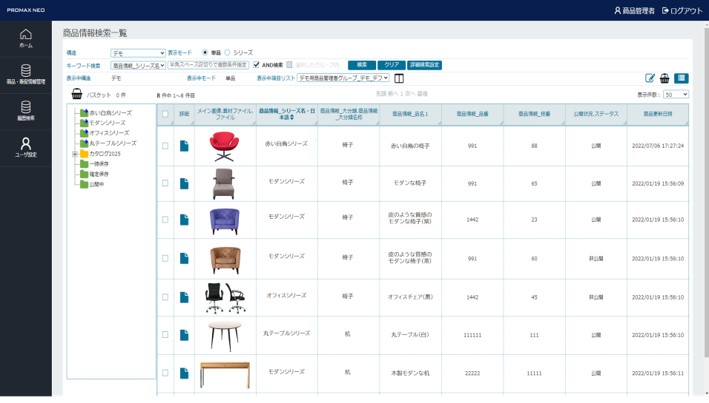Click the red swan chair thumbnail
Screen dimensions: 709x403
tap(224, 146)
